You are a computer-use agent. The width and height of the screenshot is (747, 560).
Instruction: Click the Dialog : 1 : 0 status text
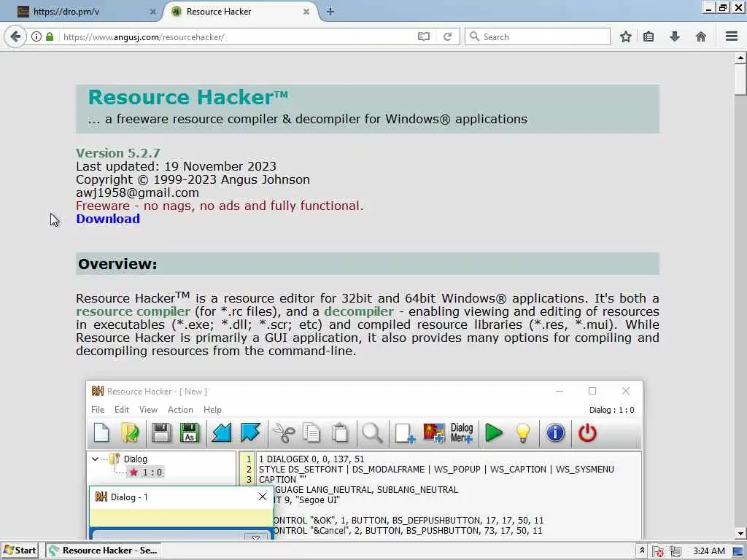click(x=612, y=410)
